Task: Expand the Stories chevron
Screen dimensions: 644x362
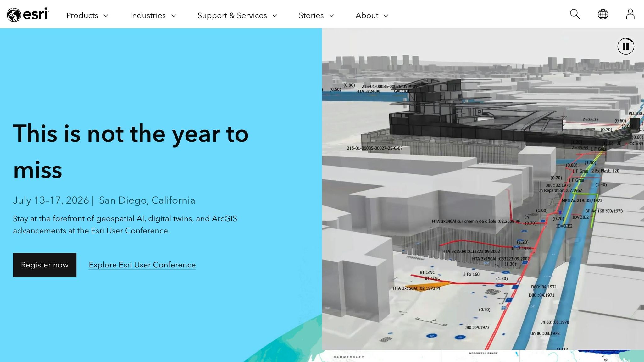Action: click(331, 16)
